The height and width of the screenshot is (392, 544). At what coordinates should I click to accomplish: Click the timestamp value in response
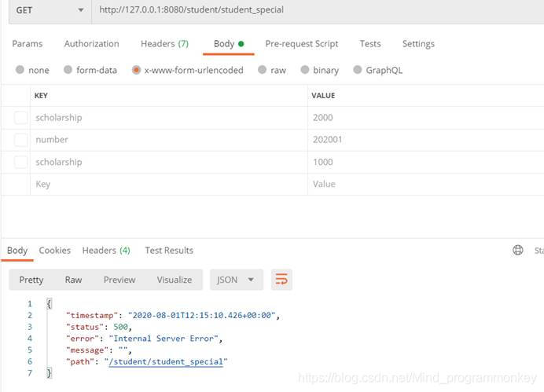[x=201, y=315]
